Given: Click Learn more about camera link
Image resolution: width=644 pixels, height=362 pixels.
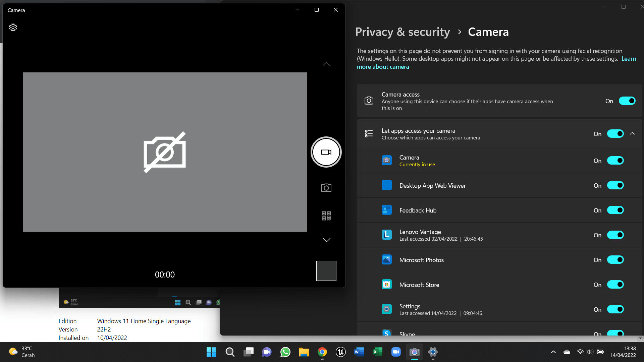Looking at the screenshot, I should [383, 66].
